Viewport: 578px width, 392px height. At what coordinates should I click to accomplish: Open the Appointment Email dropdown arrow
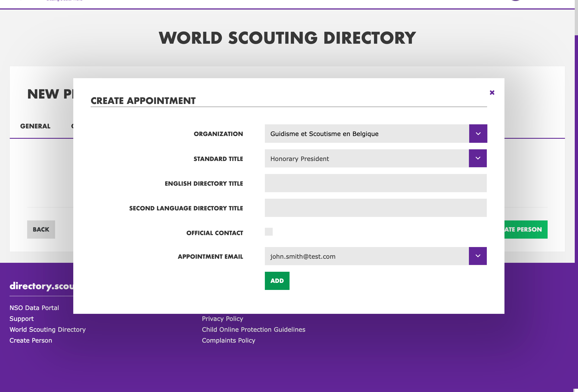(478, 256)
